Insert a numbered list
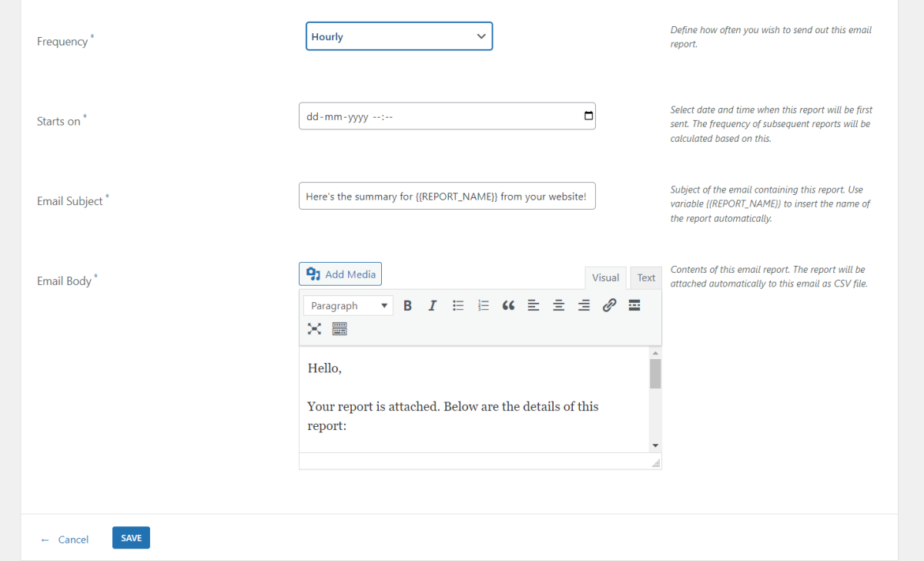924x561 pixels. (x=484, y=306)
